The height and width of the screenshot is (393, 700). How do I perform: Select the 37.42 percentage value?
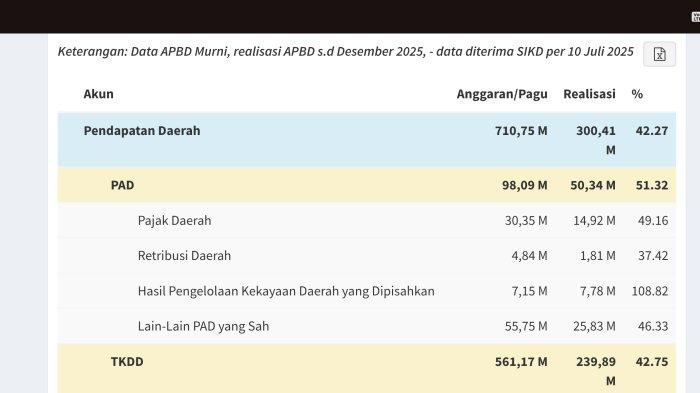tap(653, 255)
